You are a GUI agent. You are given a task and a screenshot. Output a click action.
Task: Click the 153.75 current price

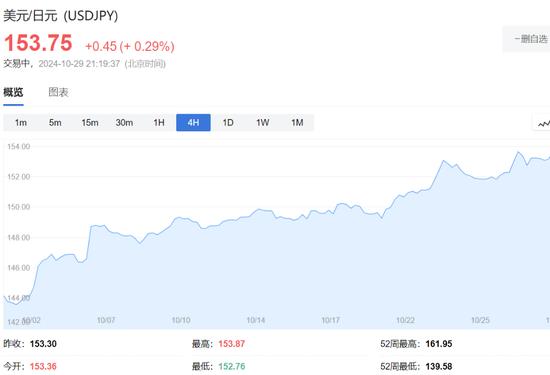coord(38,43)
